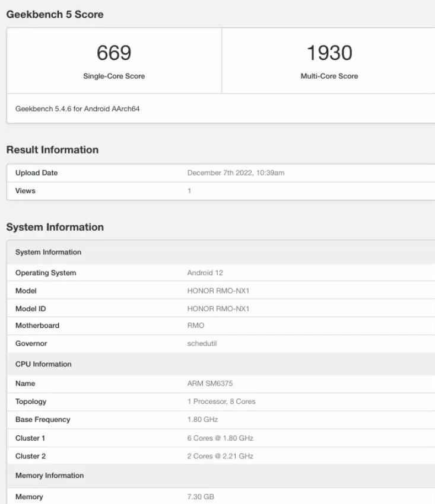Click the large System Information heading

point(55,227)
